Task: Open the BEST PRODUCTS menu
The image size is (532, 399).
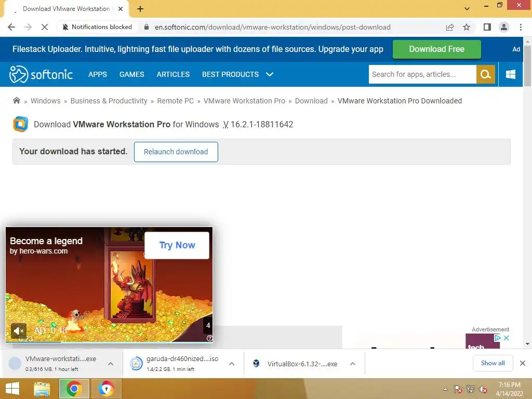Action: click(x=230, y=74)
